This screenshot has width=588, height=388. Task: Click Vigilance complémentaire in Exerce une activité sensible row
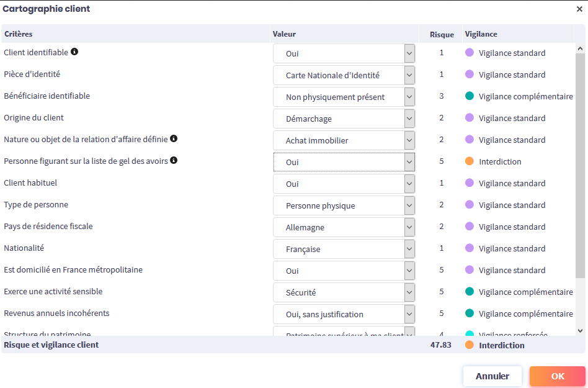tap(526, 292)
